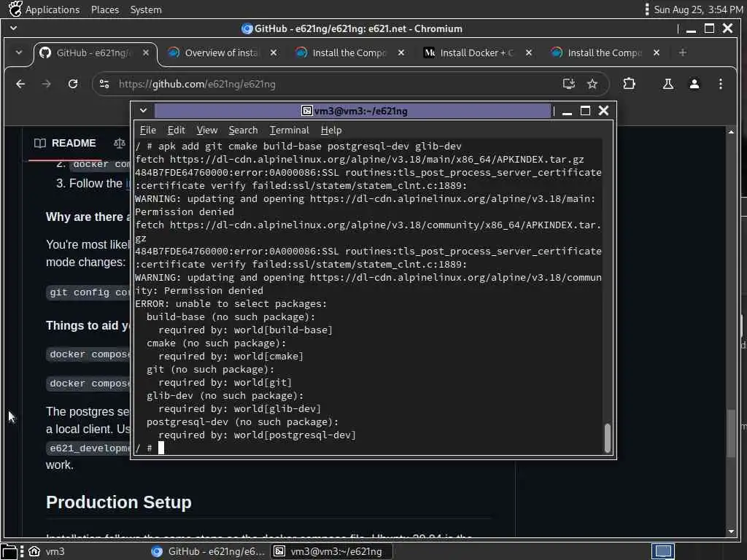This screenshot has height=560, width=747.
Task: Open the terminal Help menu
Action: point(331,130)
